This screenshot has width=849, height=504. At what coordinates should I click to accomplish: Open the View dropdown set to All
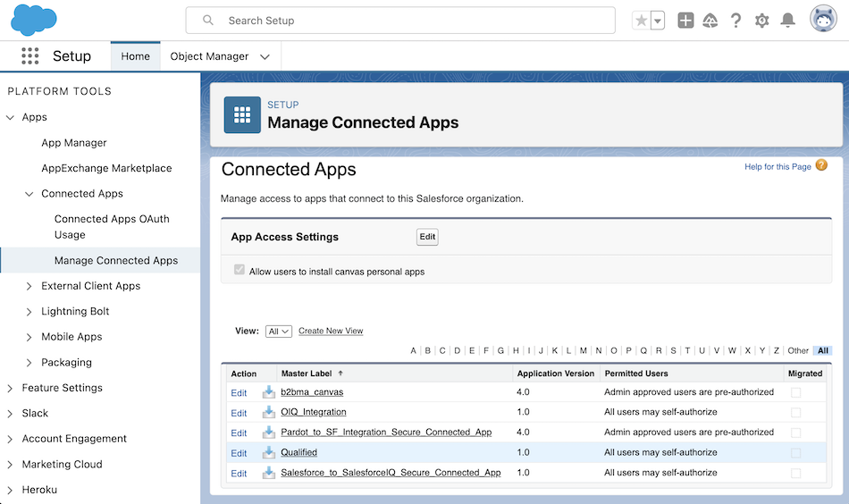278,332
